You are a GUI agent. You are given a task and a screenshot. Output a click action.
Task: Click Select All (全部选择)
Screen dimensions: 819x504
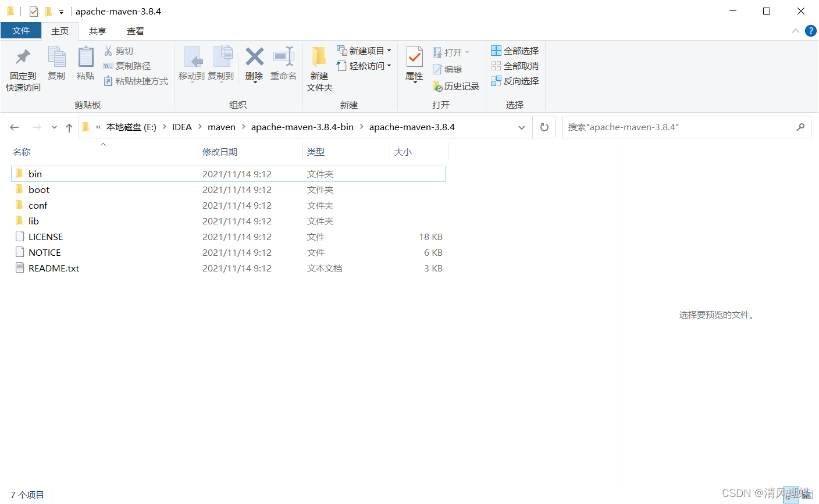point(515,51)
